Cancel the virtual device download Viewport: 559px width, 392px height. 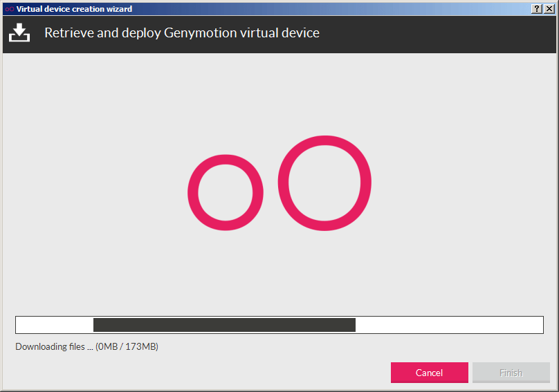pos(429,373)
